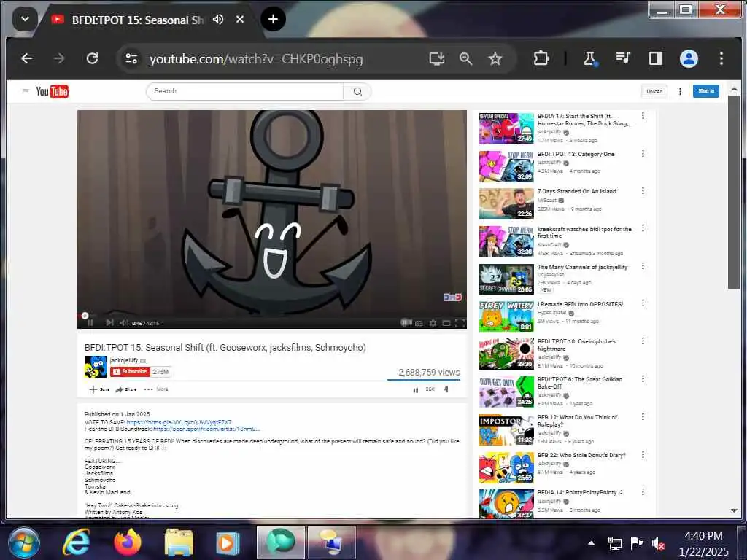Mute the tab via its speaker icon

point(218,20)
